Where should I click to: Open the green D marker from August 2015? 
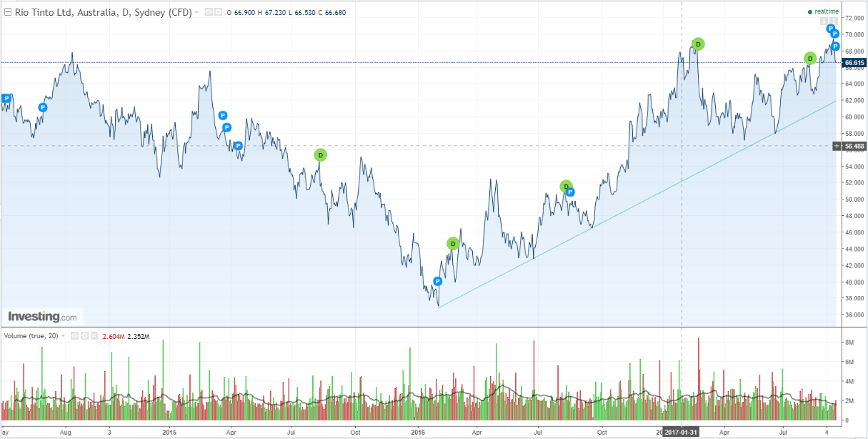coord(320,154)
